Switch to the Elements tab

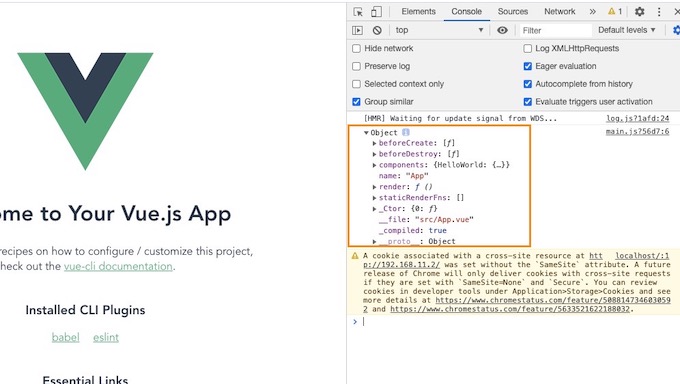point(418,12)
